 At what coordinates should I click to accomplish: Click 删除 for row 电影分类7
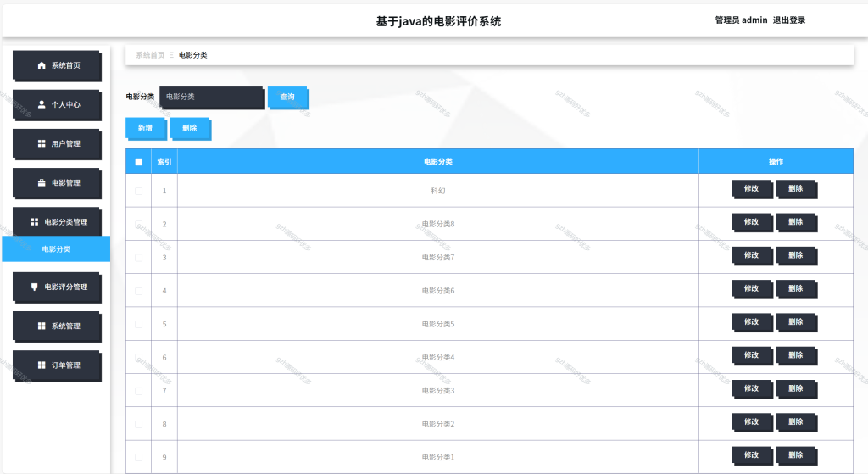pyautogui.click(x=796, y=255)
